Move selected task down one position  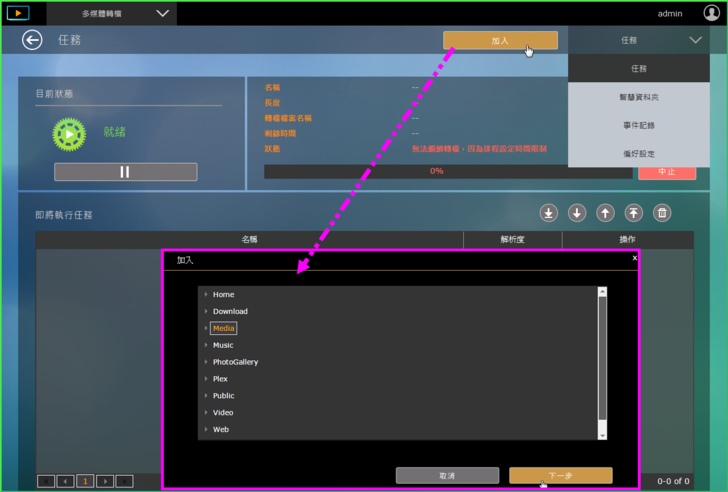577,213
